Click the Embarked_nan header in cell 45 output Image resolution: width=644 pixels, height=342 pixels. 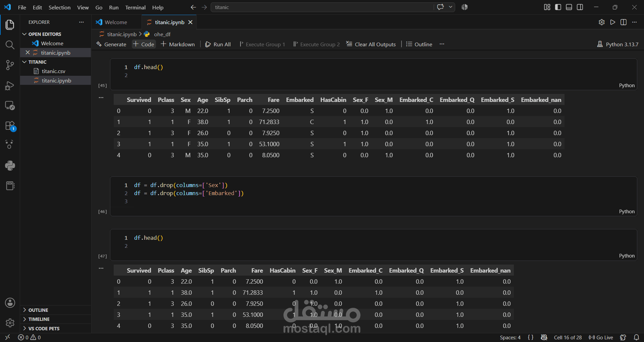click(541, 100)
